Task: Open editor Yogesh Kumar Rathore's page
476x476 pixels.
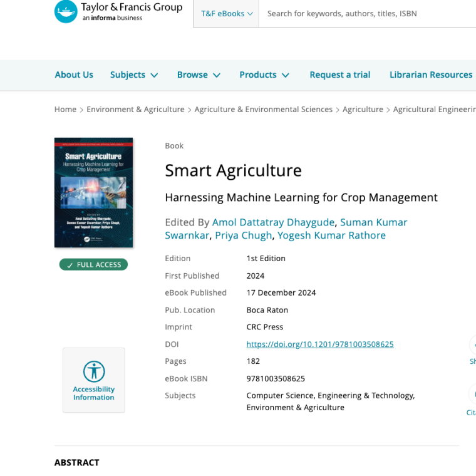Action: (x=331, y=235)
